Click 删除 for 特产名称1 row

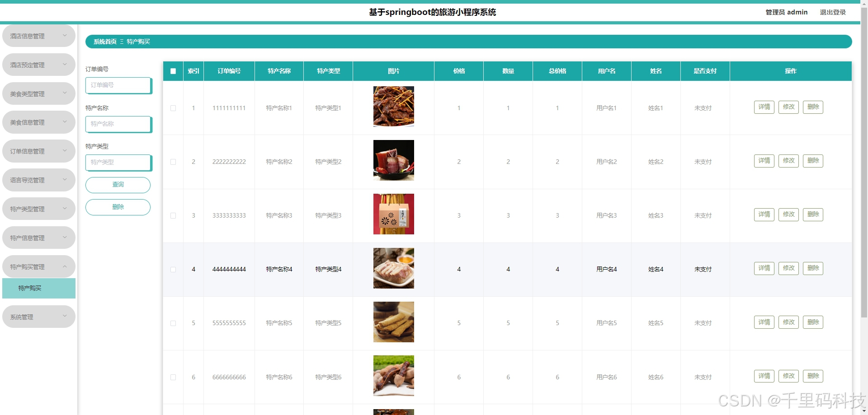click(813, 107)
